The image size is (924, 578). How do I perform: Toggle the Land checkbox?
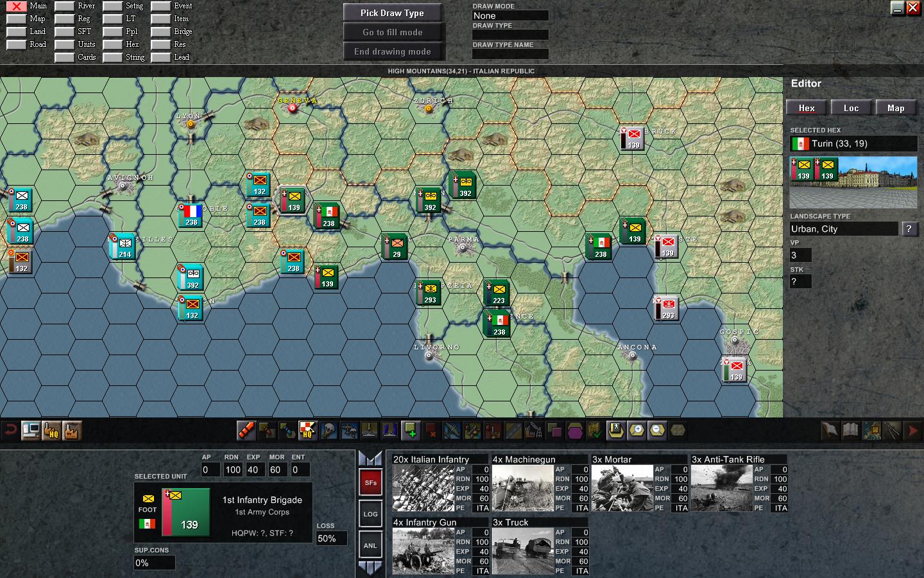(x=16, y=32)
